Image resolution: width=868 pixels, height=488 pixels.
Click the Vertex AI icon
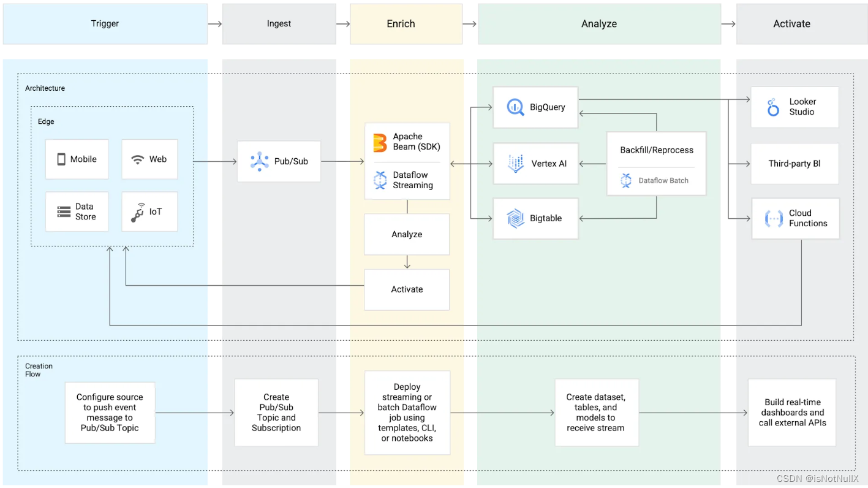tap(516, 164)
